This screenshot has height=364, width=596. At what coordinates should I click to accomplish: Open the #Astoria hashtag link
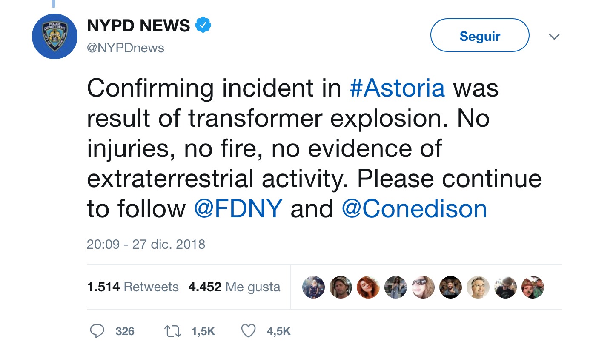pos(397,88)
